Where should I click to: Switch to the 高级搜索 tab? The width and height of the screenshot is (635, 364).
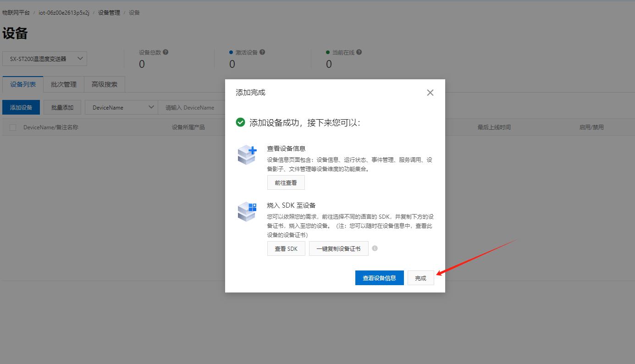105,84
